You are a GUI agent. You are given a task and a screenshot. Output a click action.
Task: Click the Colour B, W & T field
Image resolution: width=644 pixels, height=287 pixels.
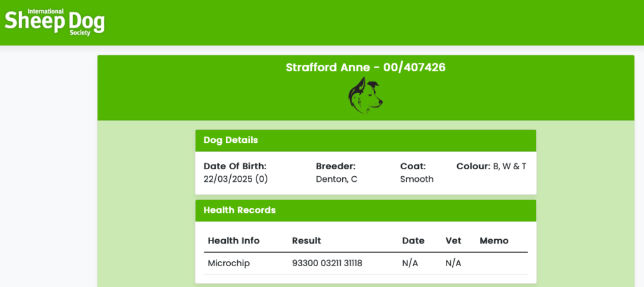pyautogui.click(x=491, y=167)
